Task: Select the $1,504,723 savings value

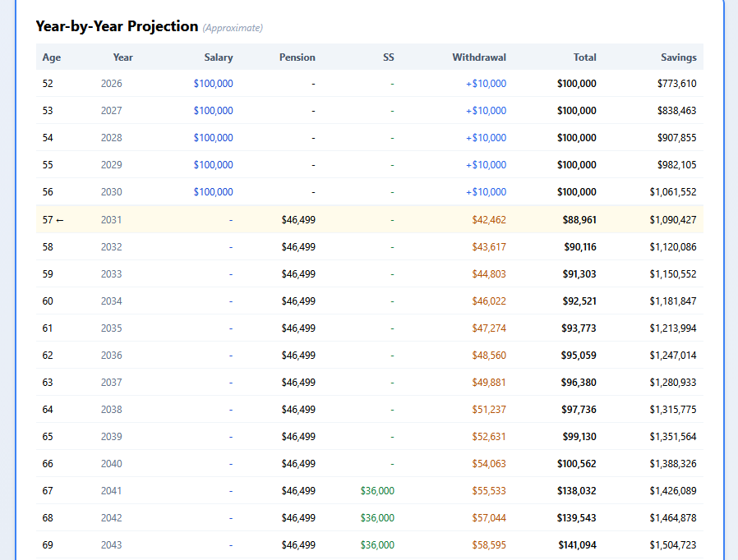Action: [674, 544]
